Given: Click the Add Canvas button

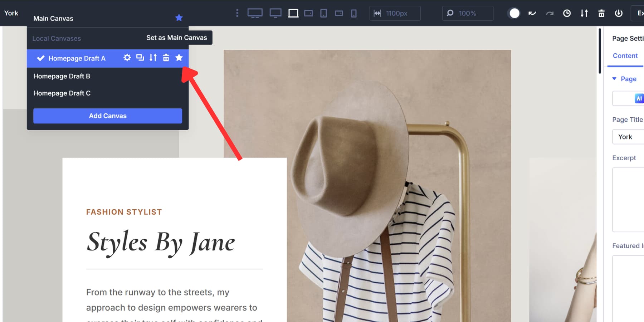Looking at the screenshot, I should (107, 116).
